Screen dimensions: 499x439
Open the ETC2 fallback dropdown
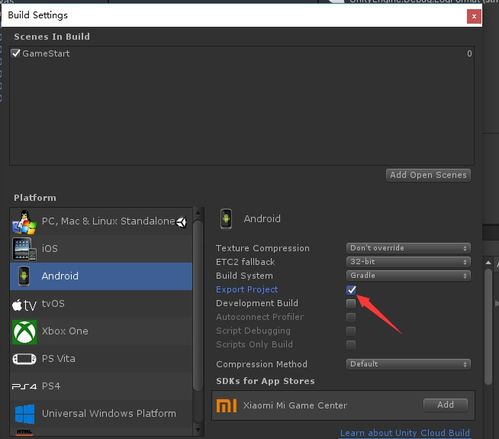[x=408, y=262]
